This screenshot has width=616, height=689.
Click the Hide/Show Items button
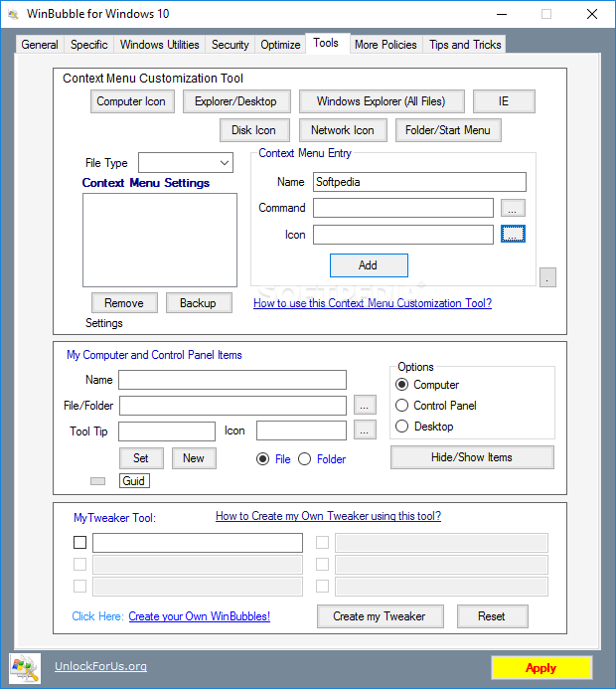[x=472, y=457]
